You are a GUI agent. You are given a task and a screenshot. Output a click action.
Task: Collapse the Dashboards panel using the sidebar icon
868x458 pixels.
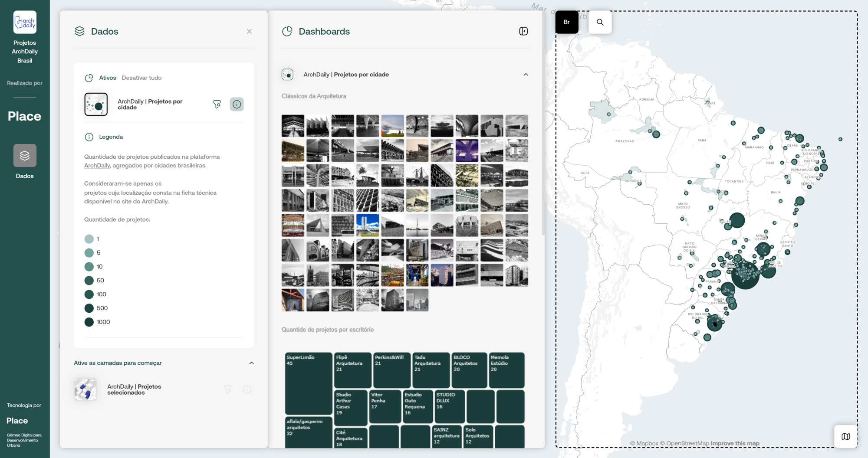click(524, 31)
